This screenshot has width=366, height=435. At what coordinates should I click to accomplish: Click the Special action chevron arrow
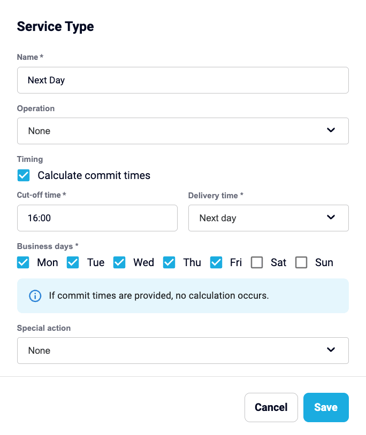[x=331, y=350]
